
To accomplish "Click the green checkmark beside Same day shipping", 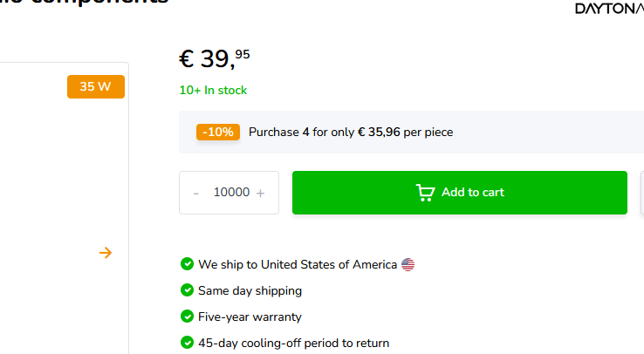I will 187,290.
